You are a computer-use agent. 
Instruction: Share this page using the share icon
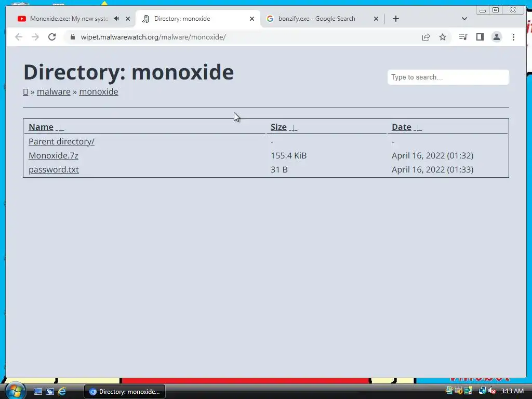click(x=426, y=37)
